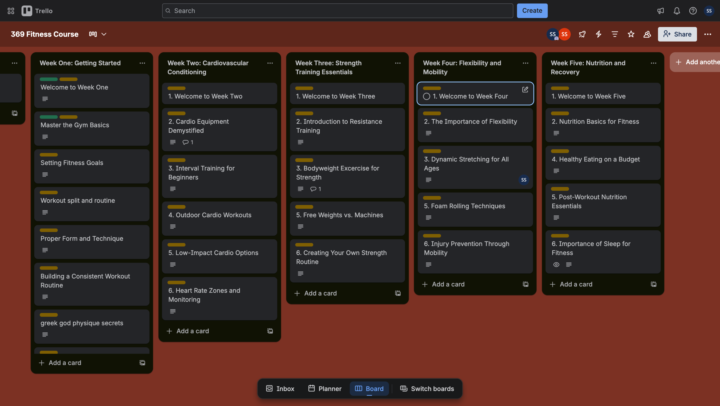Image resolution: width=720 pixels, height=406 pixels.
Task: Mark Welcome to Week Four card complete
Action: (x=427, y=97)
